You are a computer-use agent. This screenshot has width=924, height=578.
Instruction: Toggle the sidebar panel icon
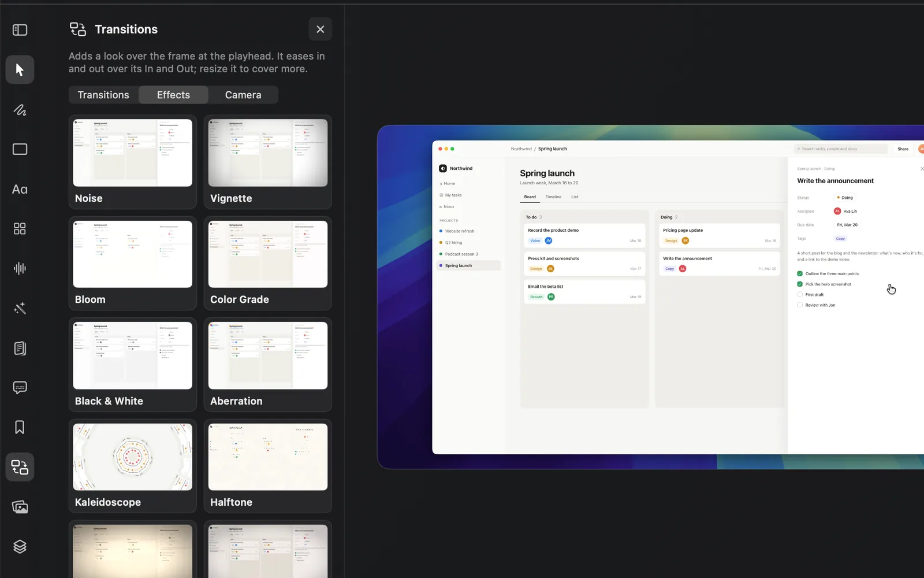20,29
